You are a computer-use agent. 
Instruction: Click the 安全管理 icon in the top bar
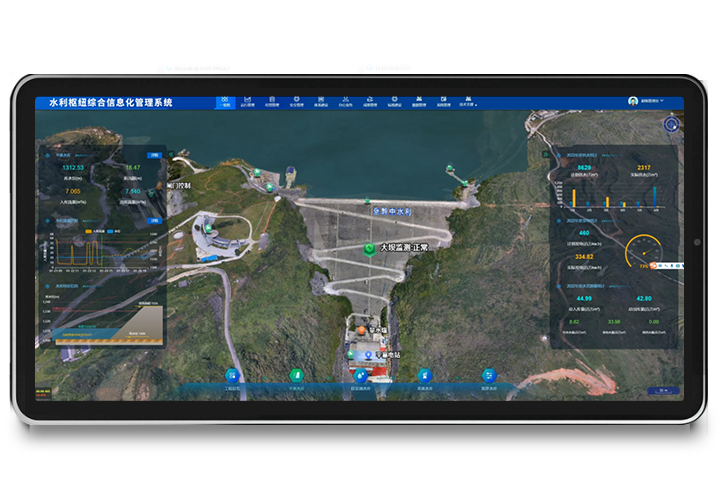tap(297, 100)
